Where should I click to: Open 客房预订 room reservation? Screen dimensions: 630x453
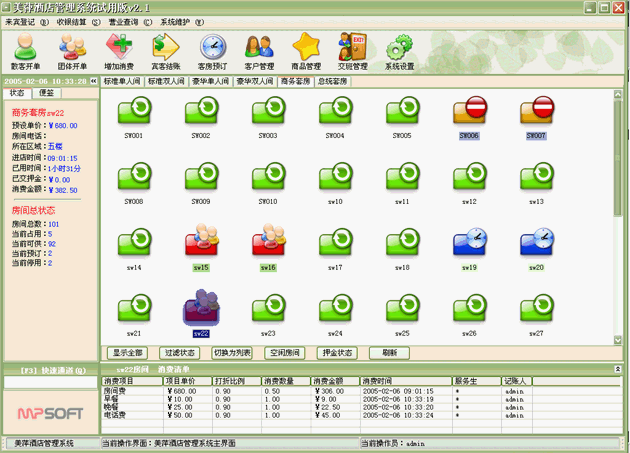point(213,51)
